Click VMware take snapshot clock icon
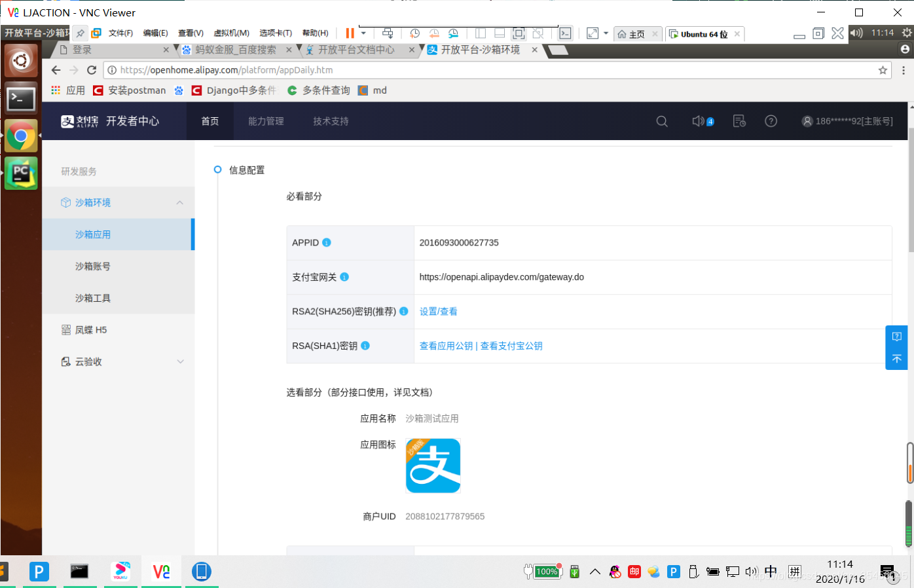This screenshot has height=588, width=914. (414, 33)
